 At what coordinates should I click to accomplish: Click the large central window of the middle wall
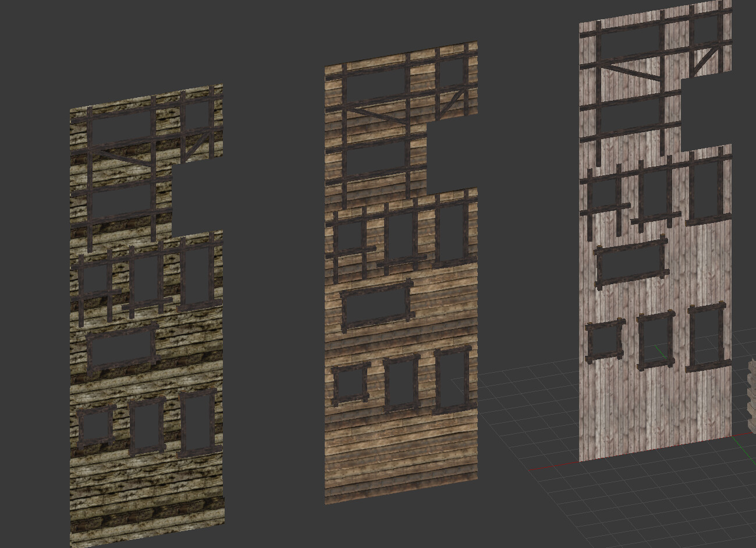coord(375,306)
